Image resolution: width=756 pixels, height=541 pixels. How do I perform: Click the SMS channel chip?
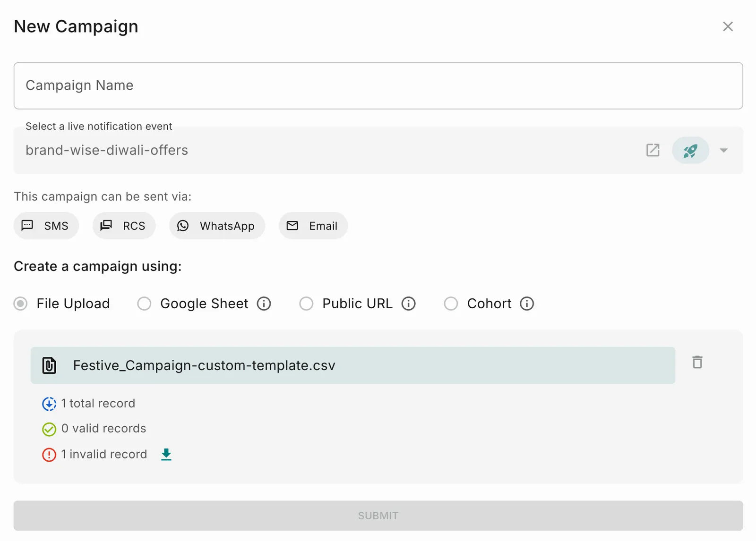[46, 226]
